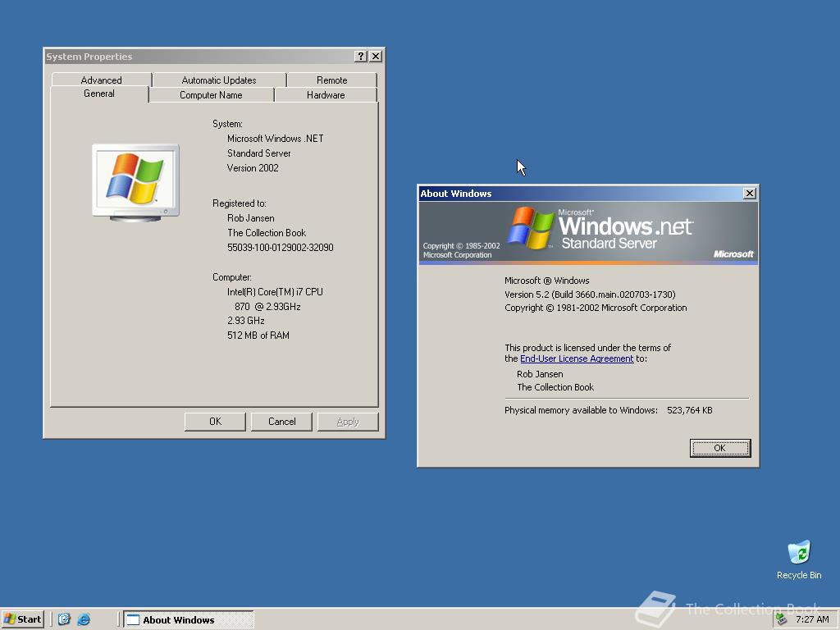Viewport: 840px width, 630px height.
Task: Select the General tab
Action: pyautogui.click(x=99, y=94)
